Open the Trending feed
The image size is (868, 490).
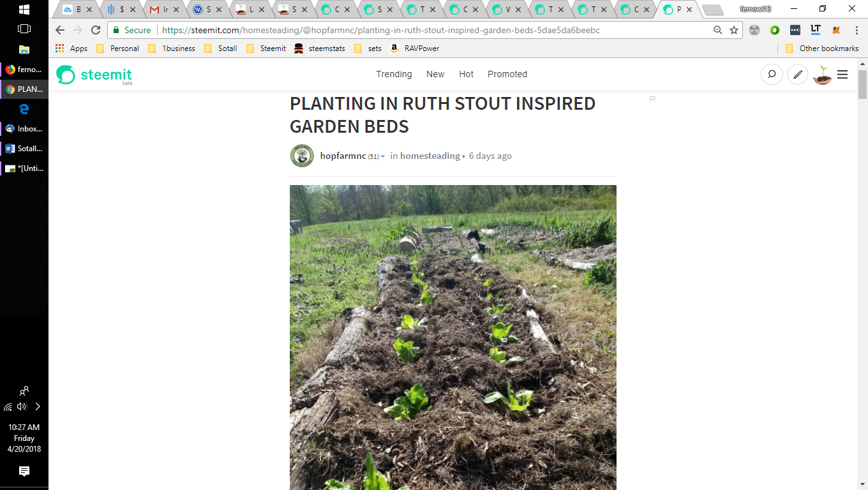click(394, 75)
